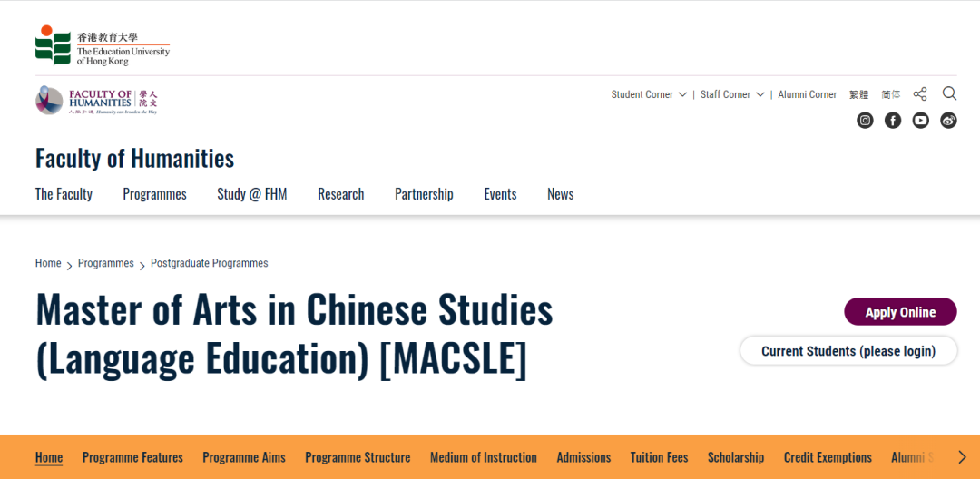Select the Medium of Instruction tab
Viewport: 980px width, 479px height.
(x=483, y=458)
